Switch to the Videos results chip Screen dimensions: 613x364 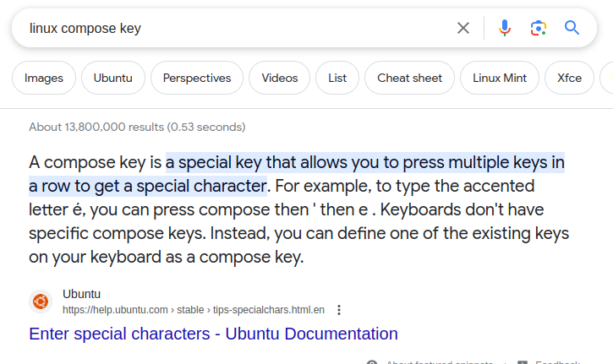[x=279, y=78]
